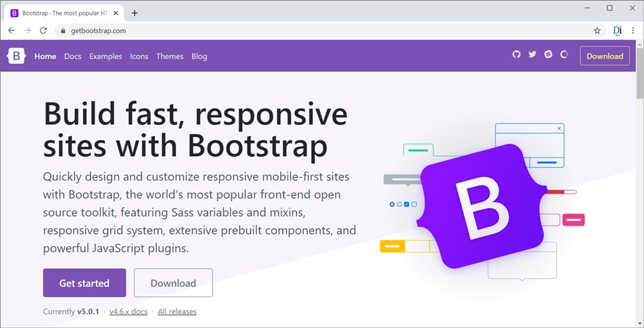Click the Bootstrap logo in the navbar

click(x=17, y=56)
